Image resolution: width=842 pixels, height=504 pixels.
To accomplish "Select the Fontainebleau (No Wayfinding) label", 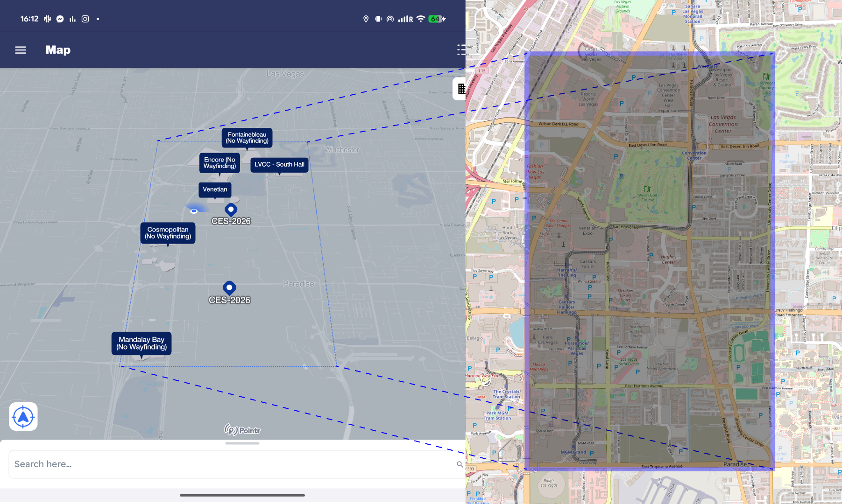I will [x=247, y=138].
